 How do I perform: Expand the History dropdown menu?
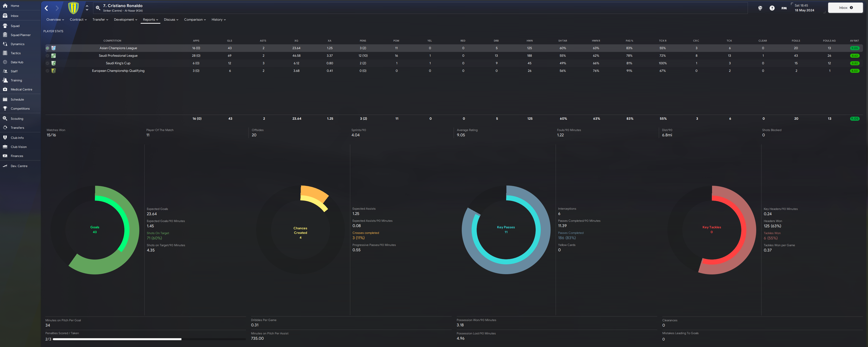coord(219,19)
